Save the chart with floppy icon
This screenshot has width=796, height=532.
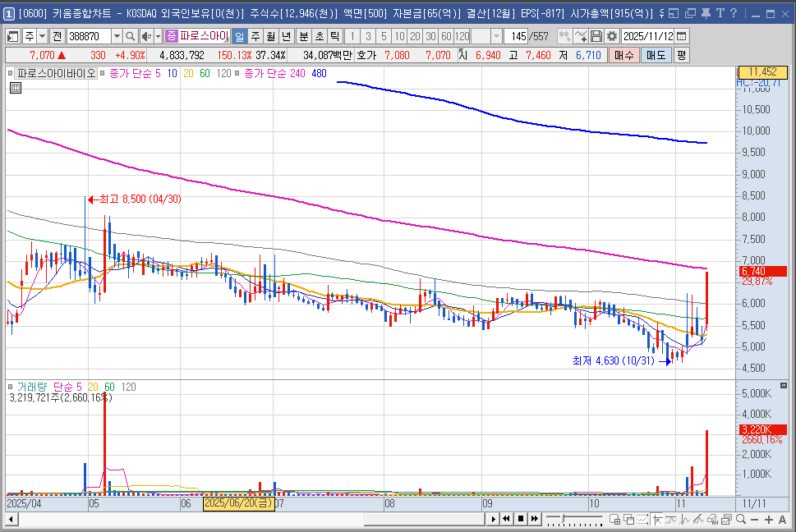click(596, 36)
